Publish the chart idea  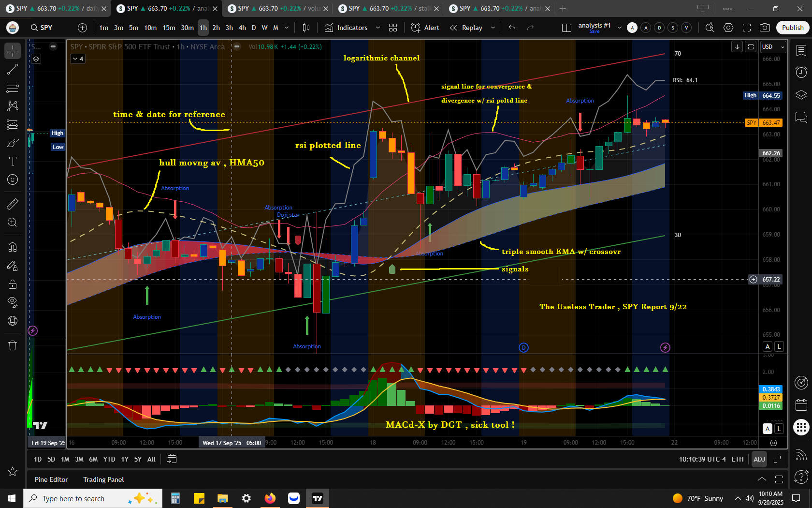[793, 28]
